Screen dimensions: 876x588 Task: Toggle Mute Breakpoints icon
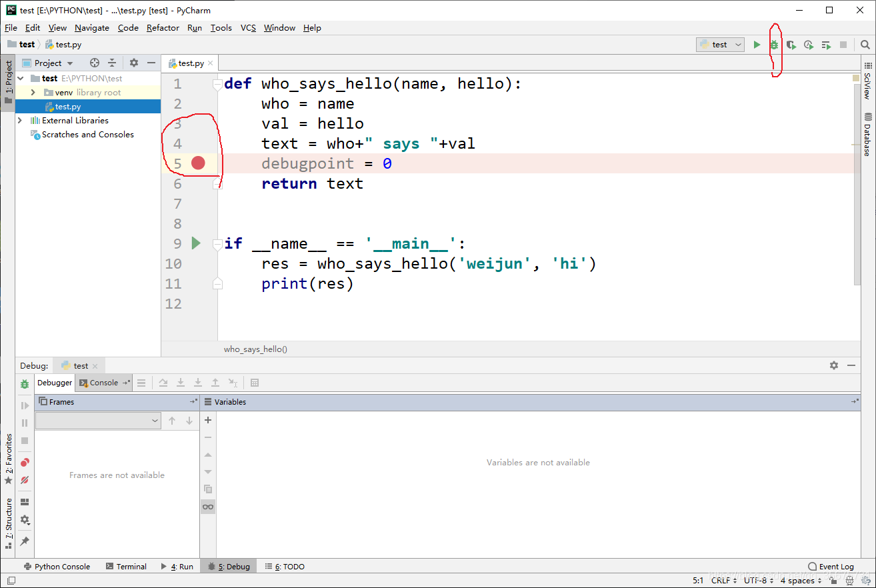[25, 479]
